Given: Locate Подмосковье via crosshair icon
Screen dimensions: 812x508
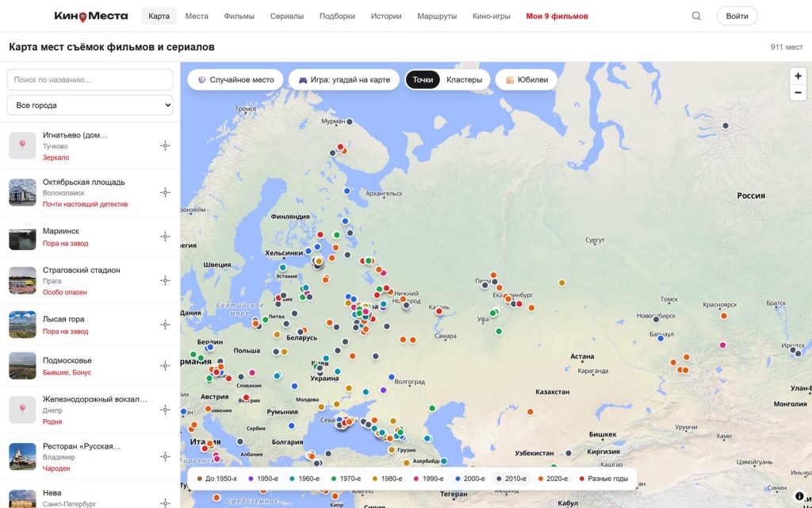Looking at the screenshot, I should [x=165, y=366].
